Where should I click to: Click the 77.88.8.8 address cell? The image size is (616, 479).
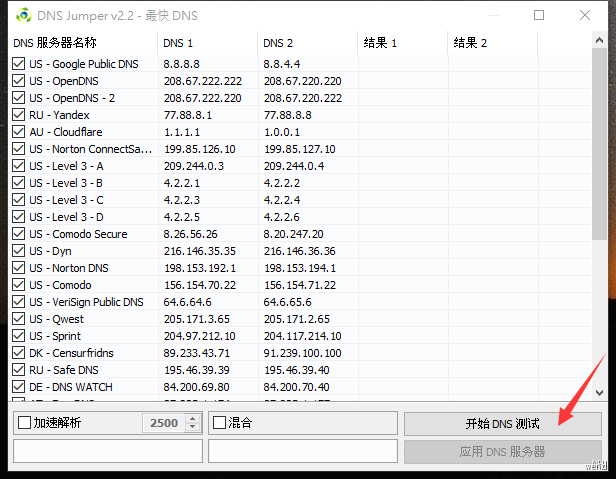click(288, 115)
